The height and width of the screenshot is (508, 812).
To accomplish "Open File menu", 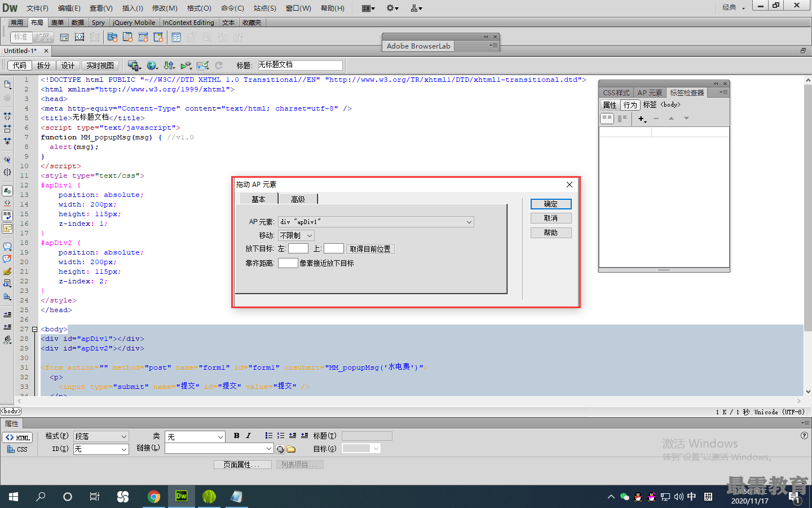I will [x=37, y=8].
